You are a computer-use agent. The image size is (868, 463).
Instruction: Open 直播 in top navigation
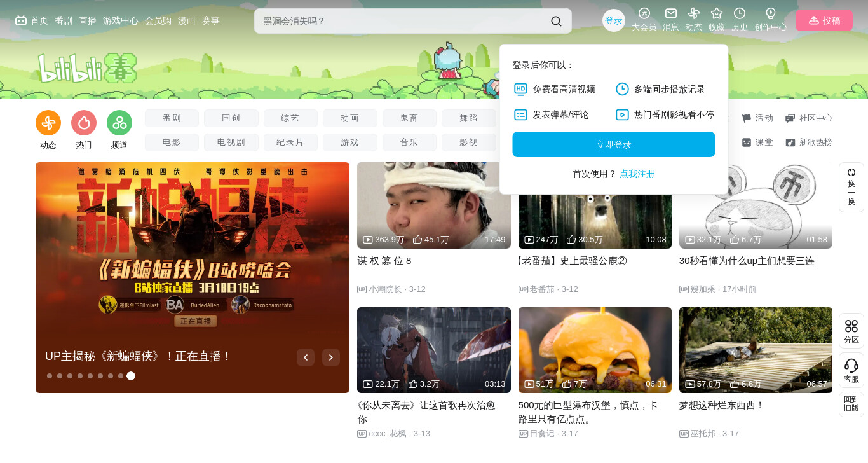pos(88,20)
